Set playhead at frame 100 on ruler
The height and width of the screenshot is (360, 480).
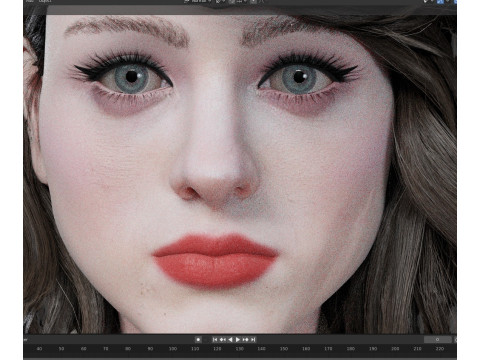(x=173, y=349)
